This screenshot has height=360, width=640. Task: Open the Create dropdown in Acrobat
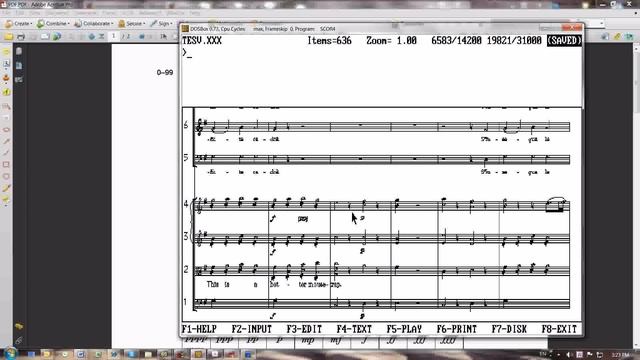coord(18,24)
